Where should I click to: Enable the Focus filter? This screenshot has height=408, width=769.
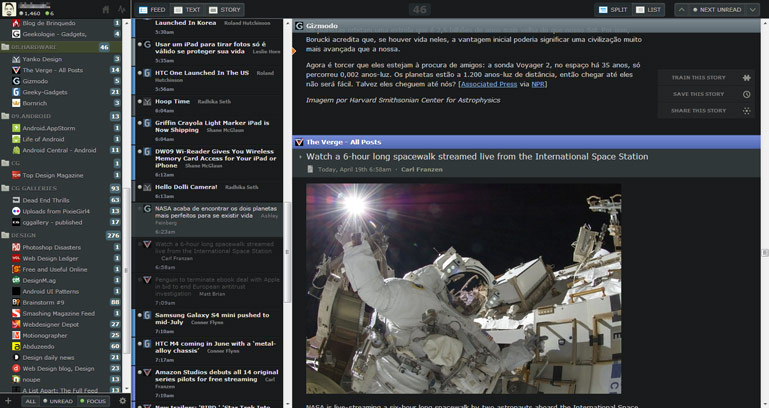click(x=93, y=401)
